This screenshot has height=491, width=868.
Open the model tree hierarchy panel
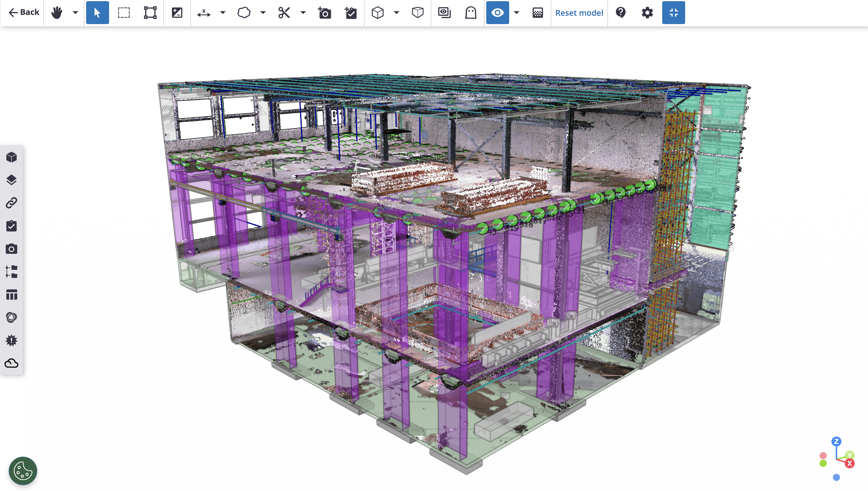11,272
